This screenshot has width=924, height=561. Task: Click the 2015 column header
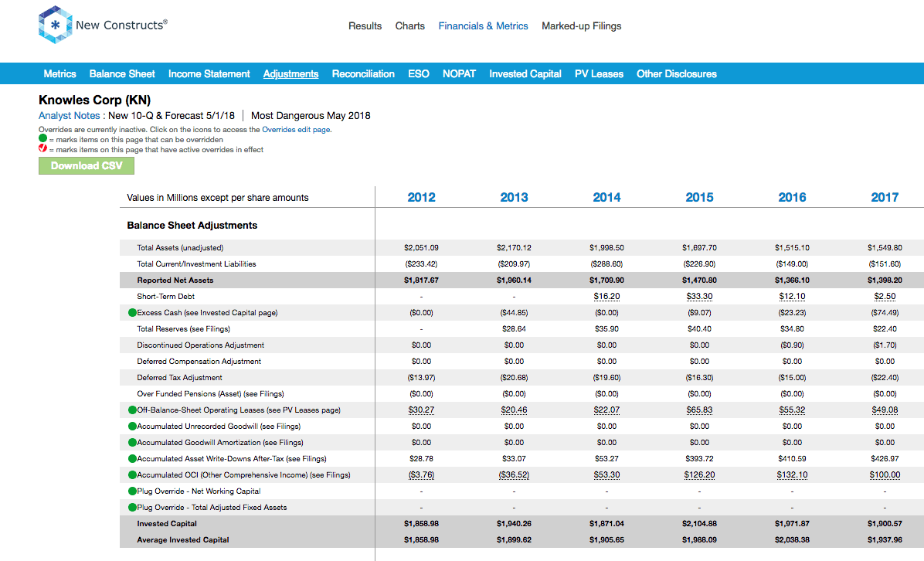coord(699,197)
